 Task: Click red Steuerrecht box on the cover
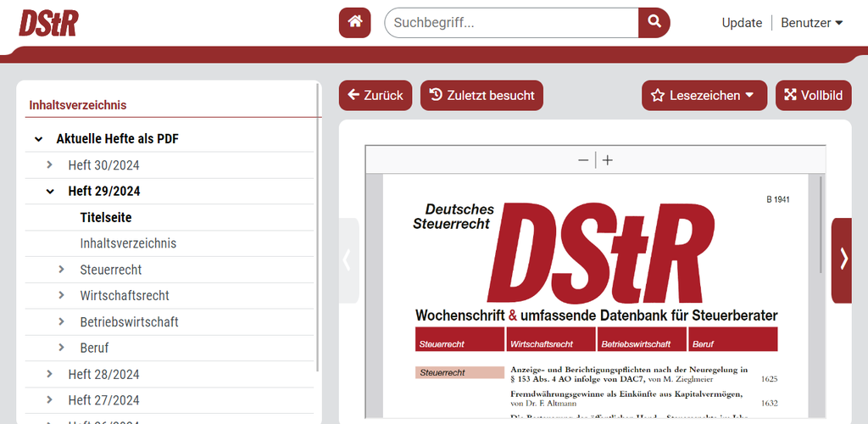[x=459, y=338]
